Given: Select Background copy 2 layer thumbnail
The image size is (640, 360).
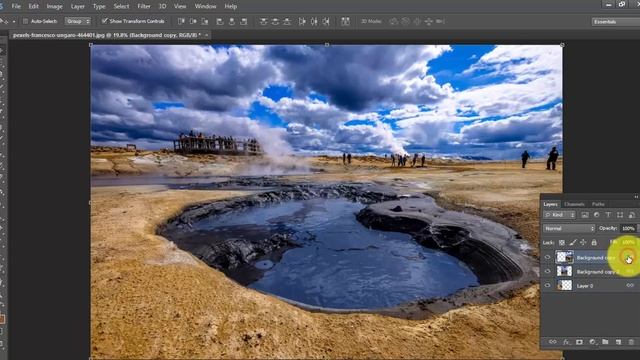Looking at the screenshot, I should tap(564, 271).
